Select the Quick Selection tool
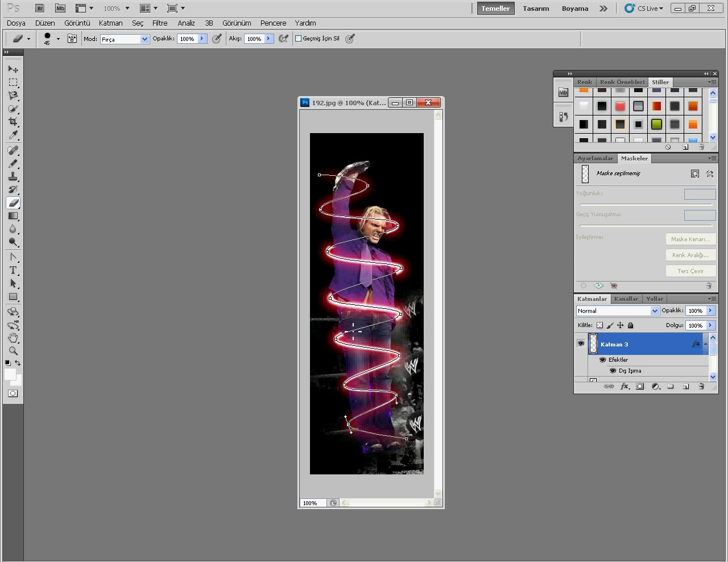728x562 pixels. coord(13,109)
